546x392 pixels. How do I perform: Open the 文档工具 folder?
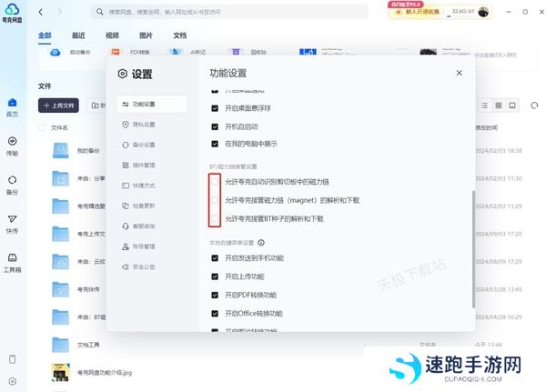61,345
